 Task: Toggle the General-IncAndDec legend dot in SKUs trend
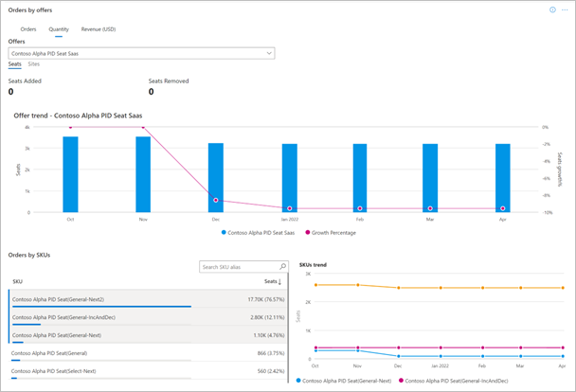click(401, 381)
